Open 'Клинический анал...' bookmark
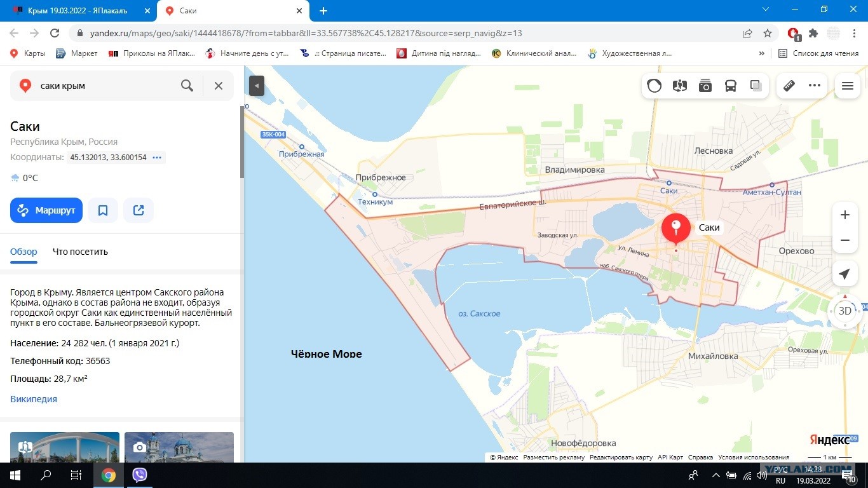 coord(534,53)
